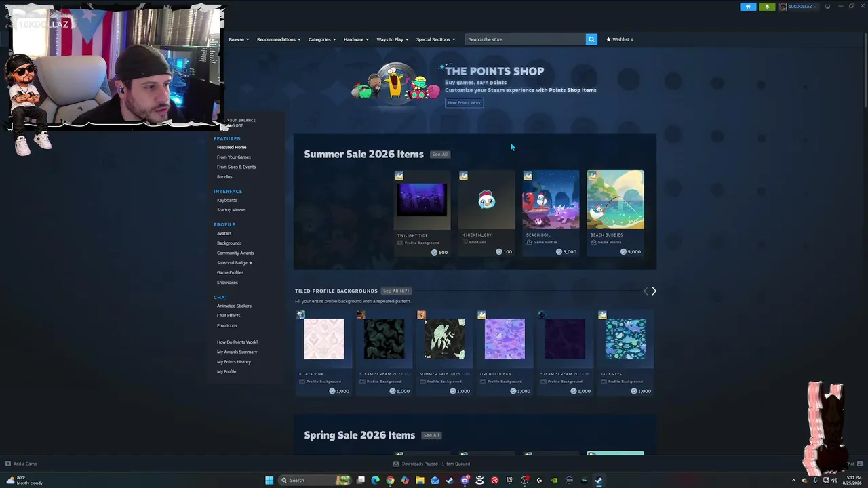Image resolution: width=868 pixels, height=488 pixels.
Task: Open Animated Stickers under Chat
Action: click(x=234, y=306)
